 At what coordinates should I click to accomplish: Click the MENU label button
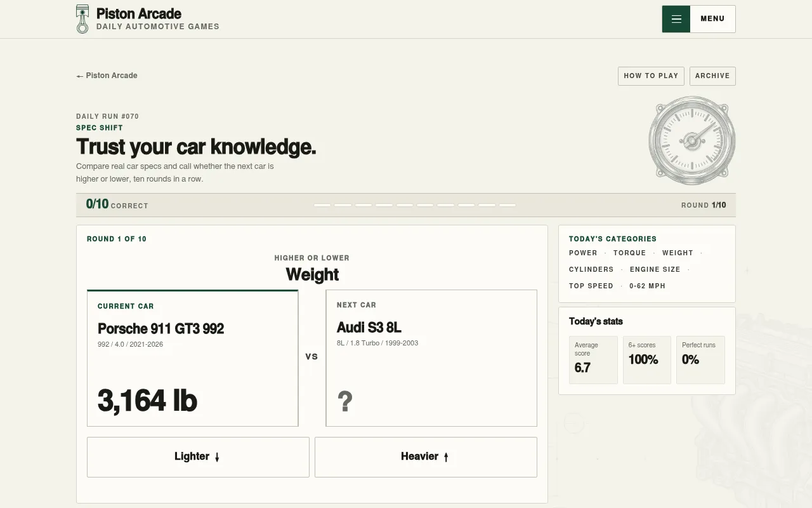click(712, 19)
